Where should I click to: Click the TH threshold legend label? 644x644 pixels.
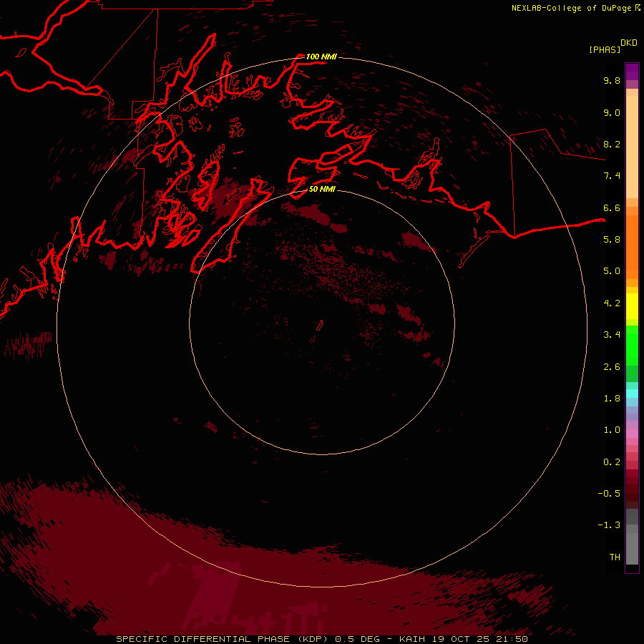coord(615,557)
